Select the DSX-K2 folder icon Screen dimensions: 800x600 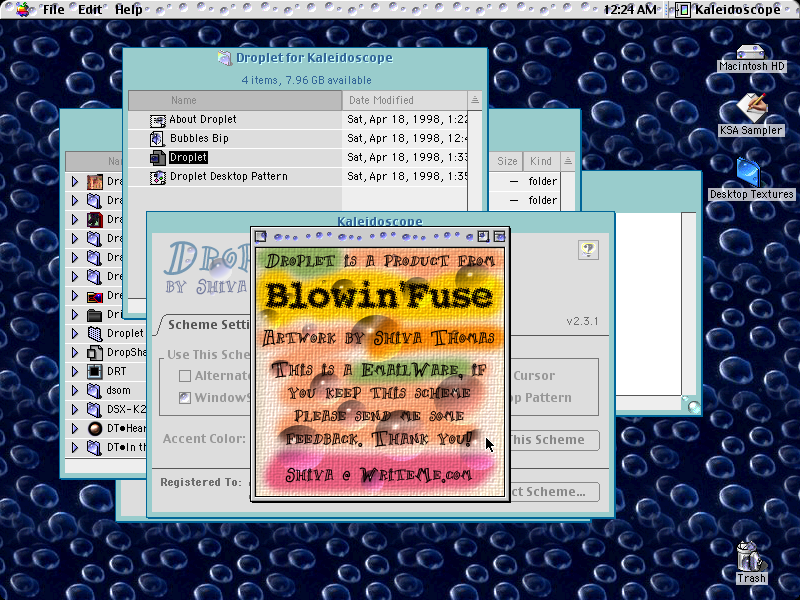click(95, 410)
